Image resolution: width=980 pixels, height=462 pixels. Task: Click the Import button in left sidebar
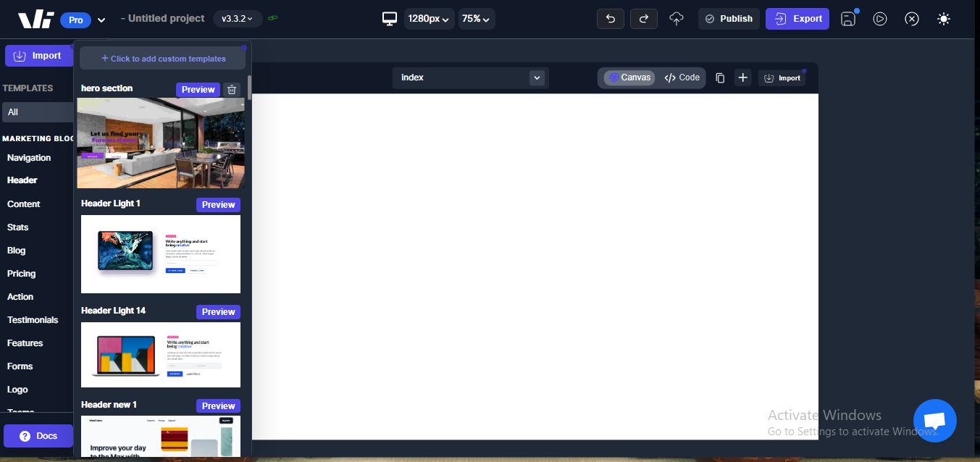(38, 56)
